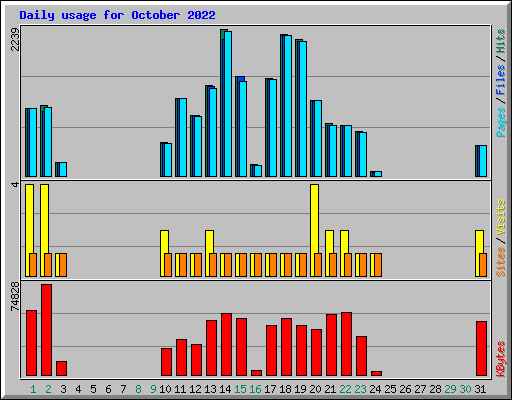Click the sites/visits axis value 4

(15, 184)
